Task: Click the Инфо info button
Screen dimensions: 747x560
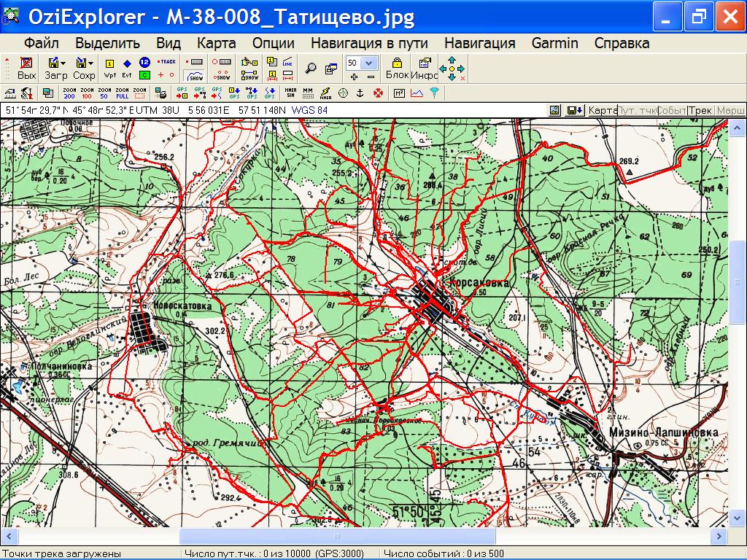Action: tap(424, 69)
